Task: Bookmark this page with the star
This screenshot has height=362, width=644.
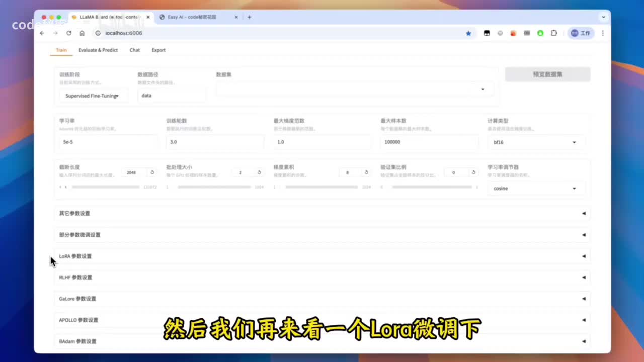Action: (468, 33)
